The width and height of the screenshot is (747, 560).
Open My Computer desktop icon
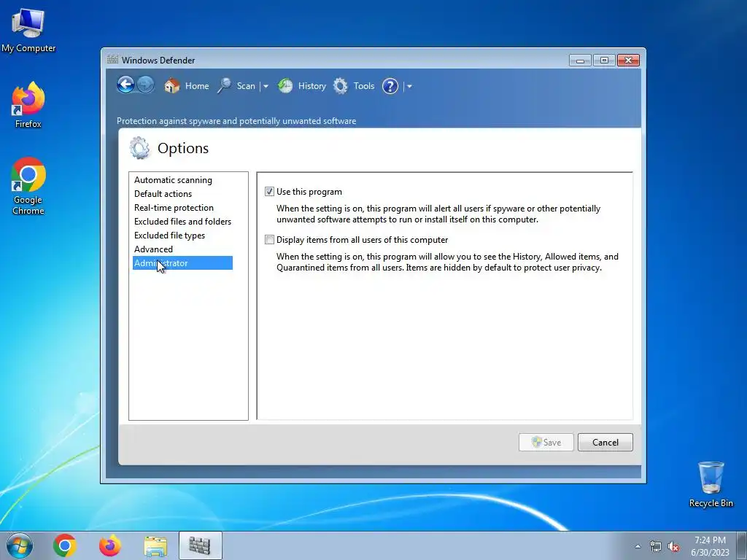[28, 30]
